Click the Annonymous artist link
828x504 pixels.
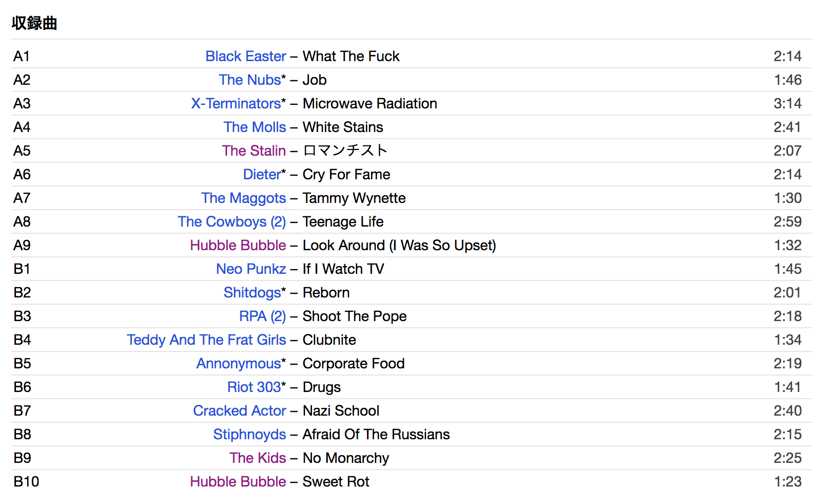[239, 363]
